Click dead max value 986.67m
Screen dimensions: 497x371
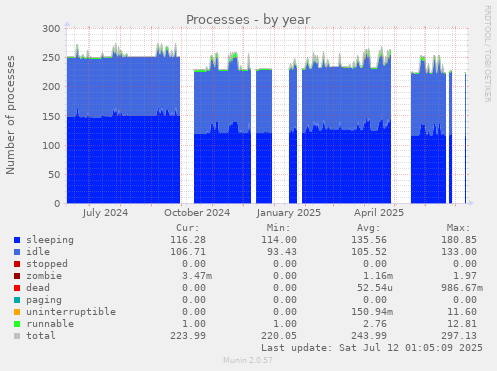[462, 288]
